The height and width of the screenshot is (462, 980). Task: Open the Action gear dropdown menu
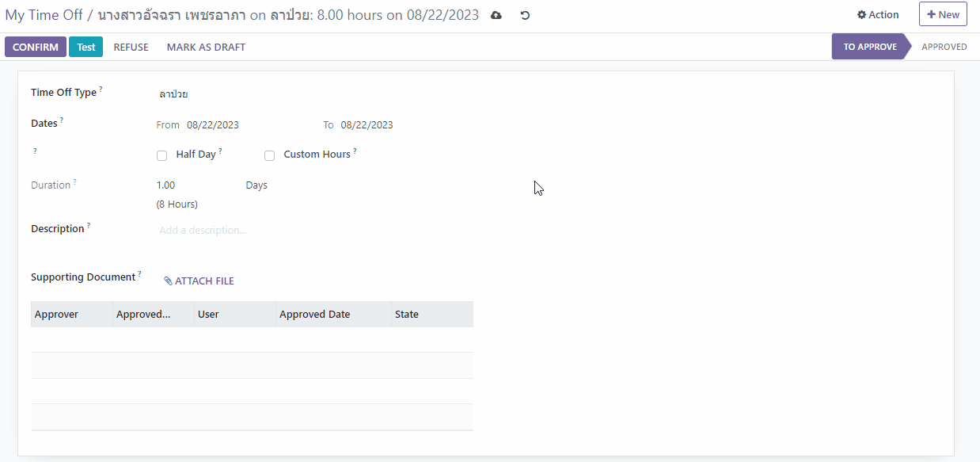[878, 14]
